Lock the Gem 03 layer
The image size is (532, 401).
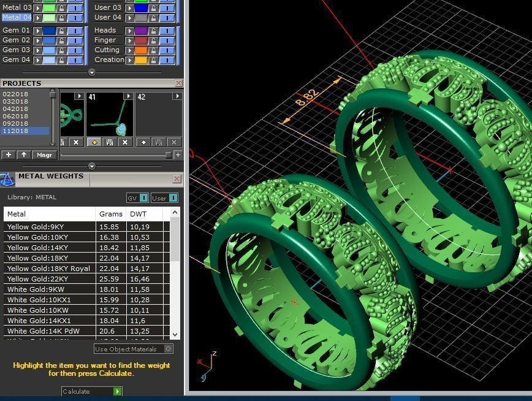click(61, 51)
